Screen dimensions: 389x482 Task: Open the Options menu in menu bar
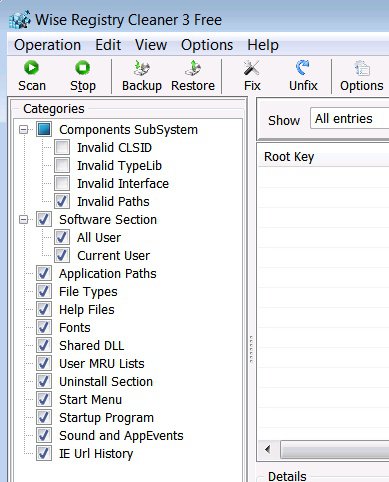point(207,45)
